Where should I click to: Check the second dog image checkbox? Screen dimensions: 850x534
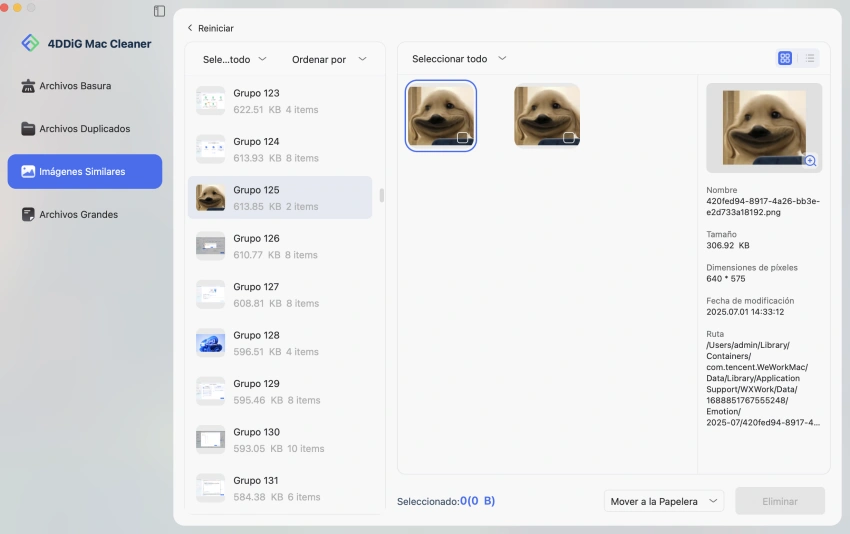pos(569,138)
